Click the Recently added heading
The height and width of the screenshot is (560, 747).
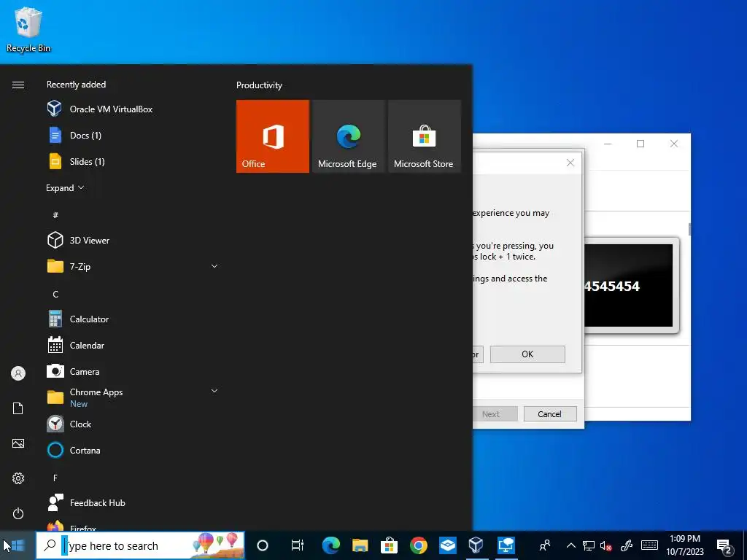[76, 85]
